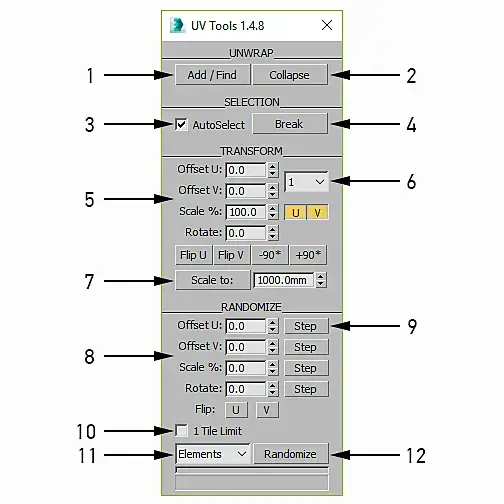Screen dimensions: 504x504
Task: Open the Elements randomize mode dropdown
Action: pos(213,454)
